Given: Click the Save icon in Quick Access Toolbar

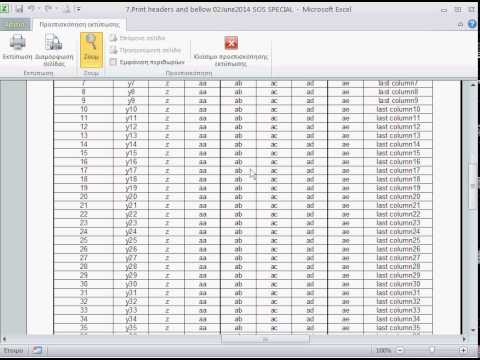Looking at the screenshot, I should (19, 9).
